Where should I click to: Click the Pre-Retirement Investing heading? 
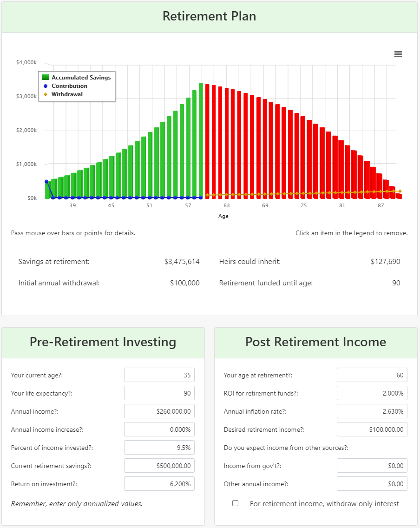point(103,342)
